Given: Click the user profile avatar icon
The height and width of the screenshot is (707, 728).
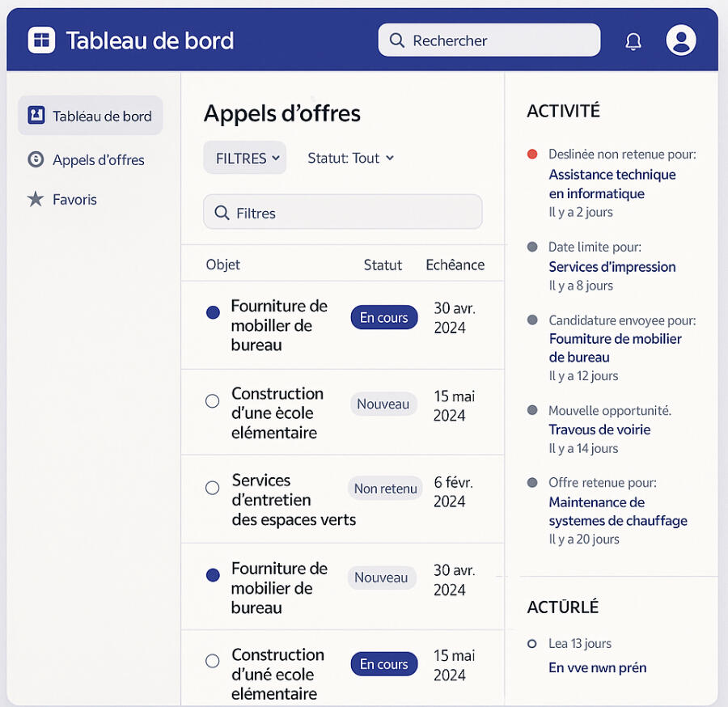Looking at the screenshot, I should click(x=681, y=40).
